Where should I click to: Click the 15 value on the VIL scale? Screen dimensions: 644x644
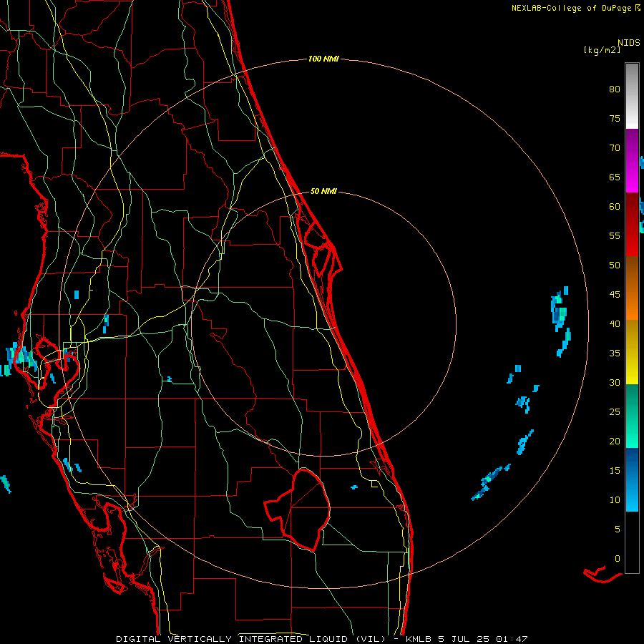(615, 470)
